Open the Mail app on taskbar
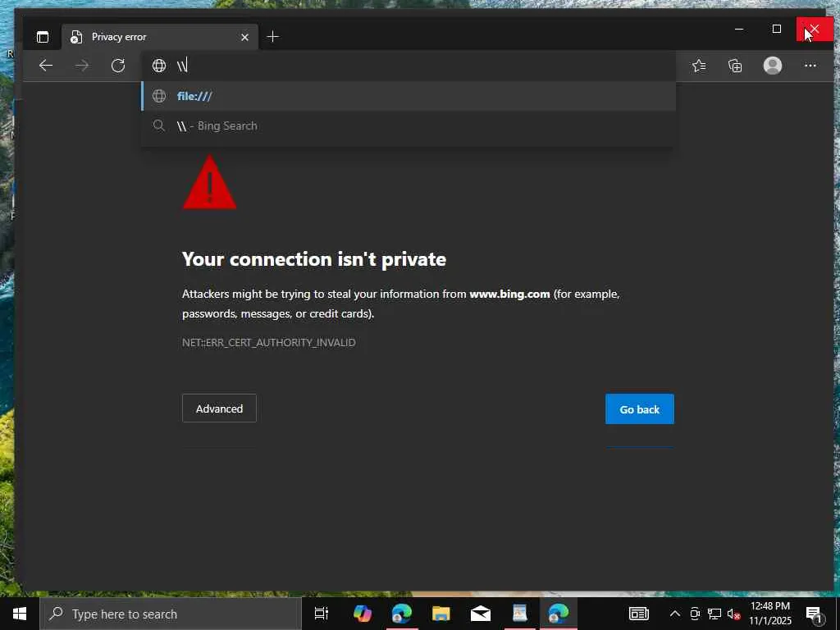The width and height of the screenshot is (840, 630). click(481, 614)
